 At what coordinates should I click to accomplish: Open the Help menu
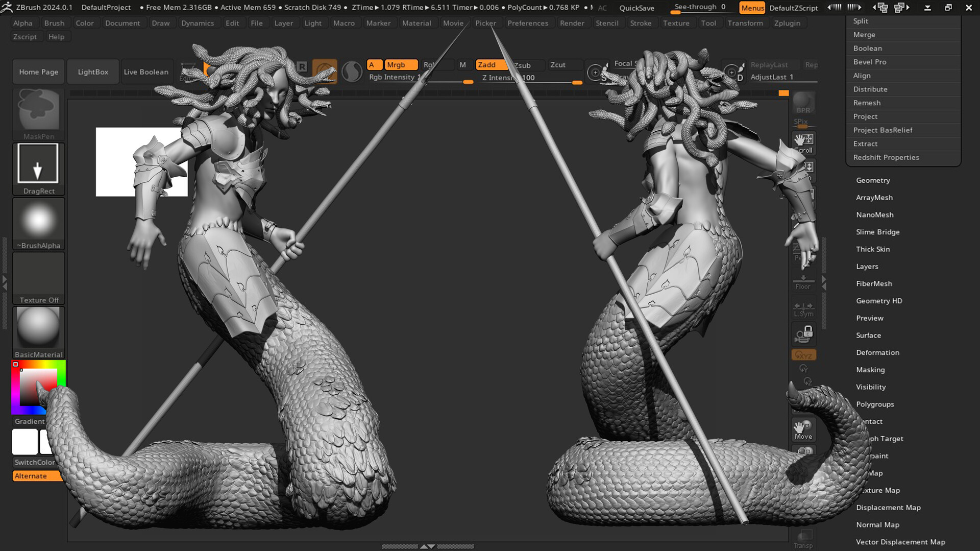56,37
